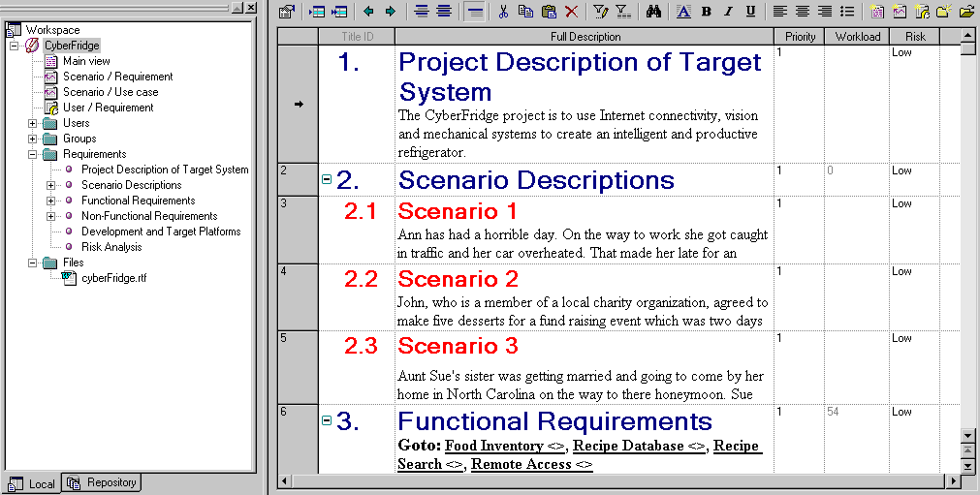Expand Non-Functional Requirements in the tree
980x495 pixels.
coord(50,216)
